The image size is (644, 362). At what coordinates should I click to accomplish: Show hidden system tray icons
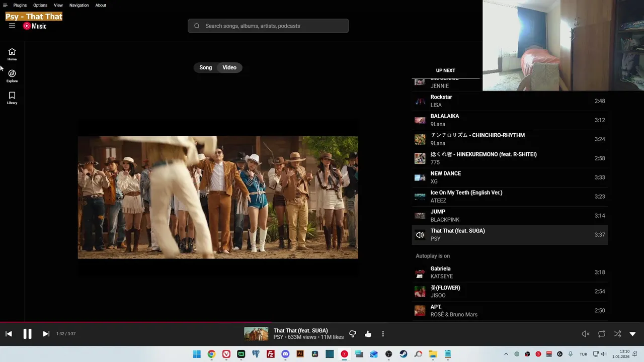506,354
